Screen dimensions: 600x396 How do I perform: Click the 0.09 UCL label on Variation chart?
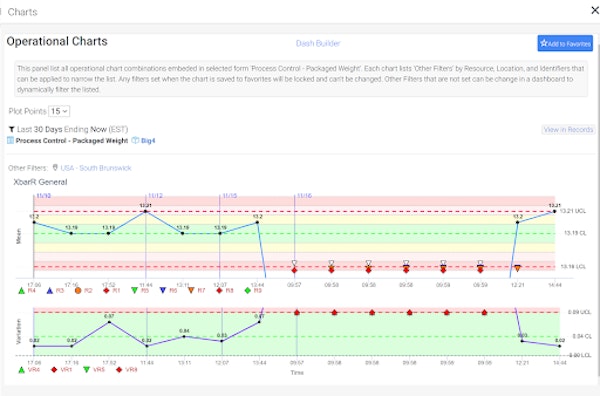(x=579, y=312)
